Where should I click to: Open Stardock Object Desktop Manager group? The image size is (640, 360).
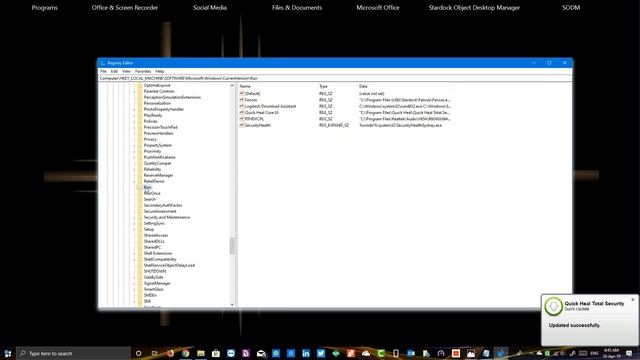click(474, 8)
